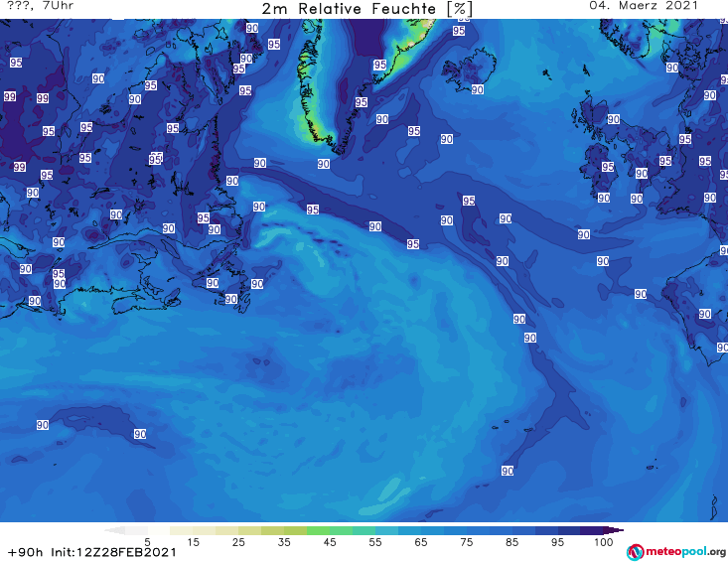Click the map title '2m Relative Feuchte [%]'
Viewport: 728px width, 562px height.
pyautogui.click(x=367, y=9)
